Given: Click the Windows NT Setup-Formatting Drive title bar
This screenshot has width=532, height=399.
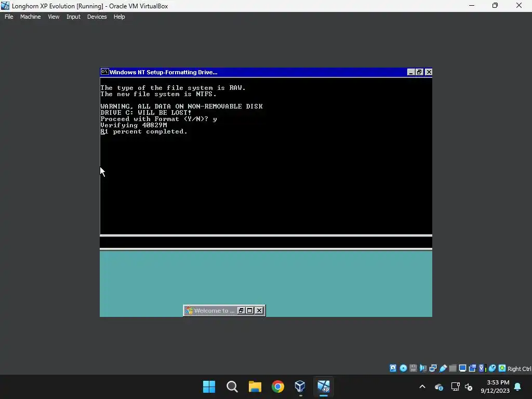Looking at the screenshot, I should (258, 72).
